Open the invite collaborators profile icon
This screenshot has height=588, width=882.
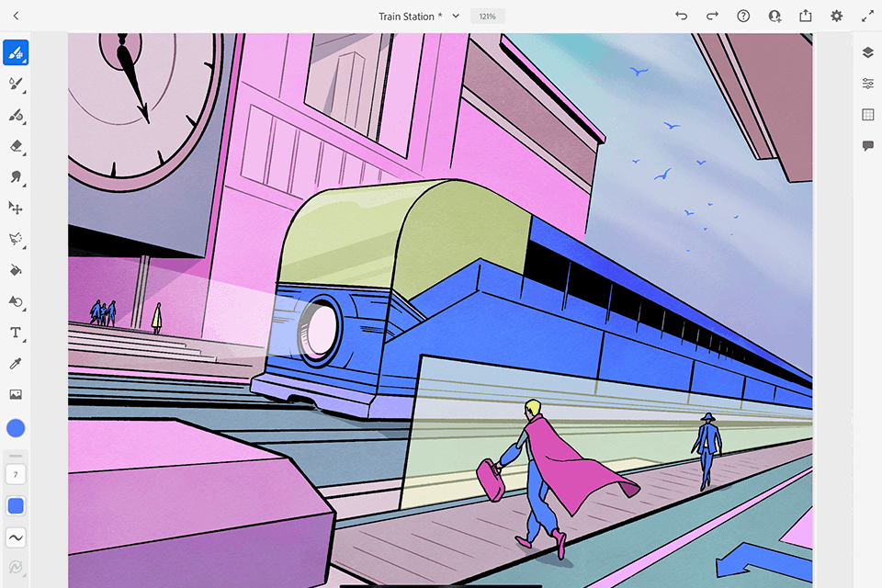pyautogui.click(x=775, y=16)
